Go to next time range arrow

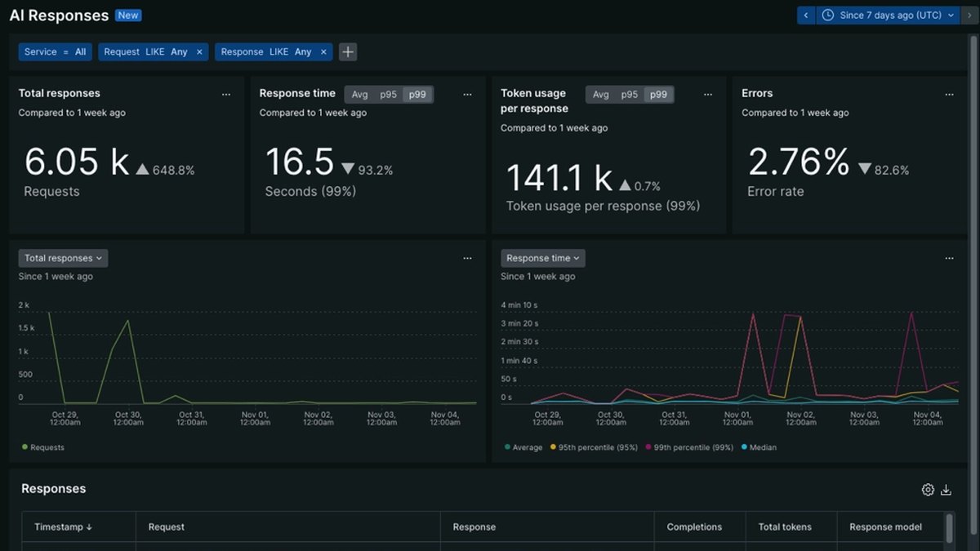pos(969,15)
